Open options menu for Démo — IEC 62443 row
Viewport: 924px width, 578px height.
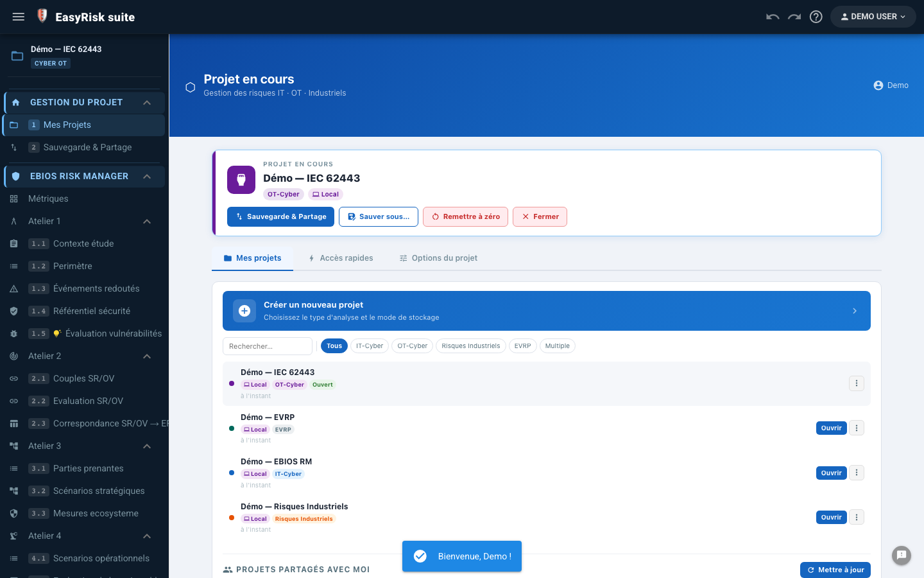[857, 383]
